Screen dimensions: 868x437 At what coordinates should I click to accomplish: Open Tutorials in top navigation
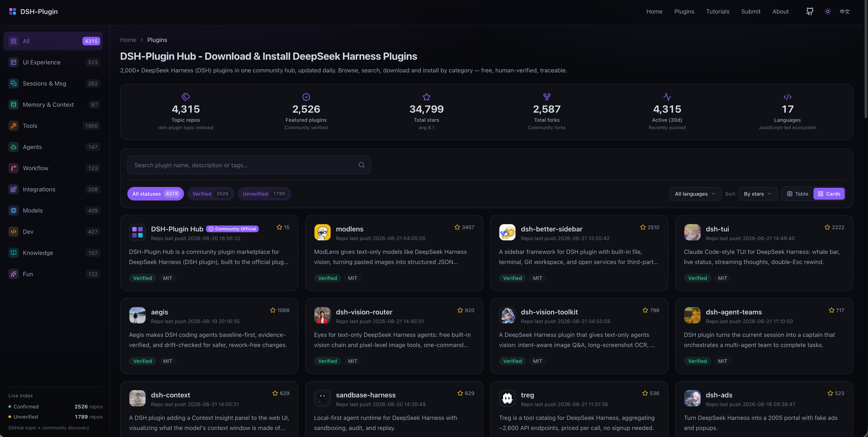tap(718, 11)
